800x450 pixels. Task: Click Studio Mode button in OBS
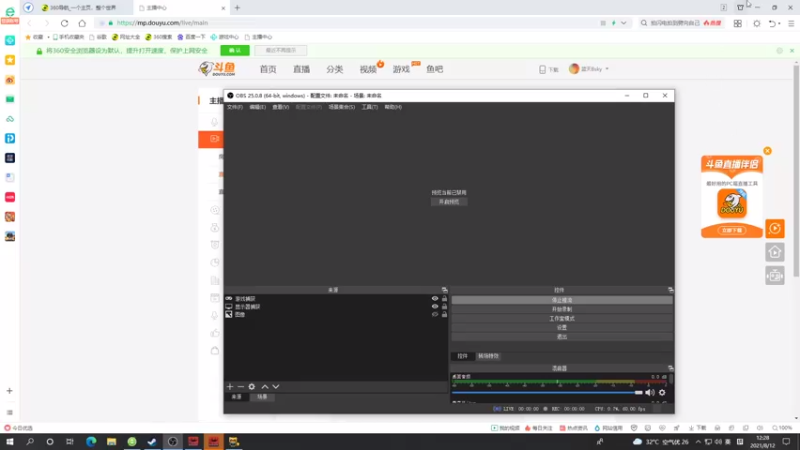click(562, 318)
